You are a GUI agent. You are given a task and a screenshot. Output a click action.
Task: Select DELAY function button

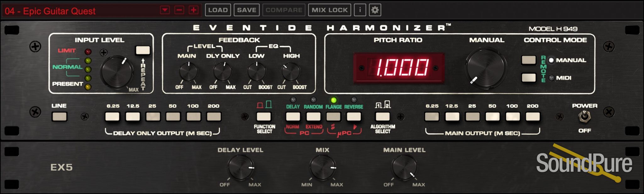point(293,117)
